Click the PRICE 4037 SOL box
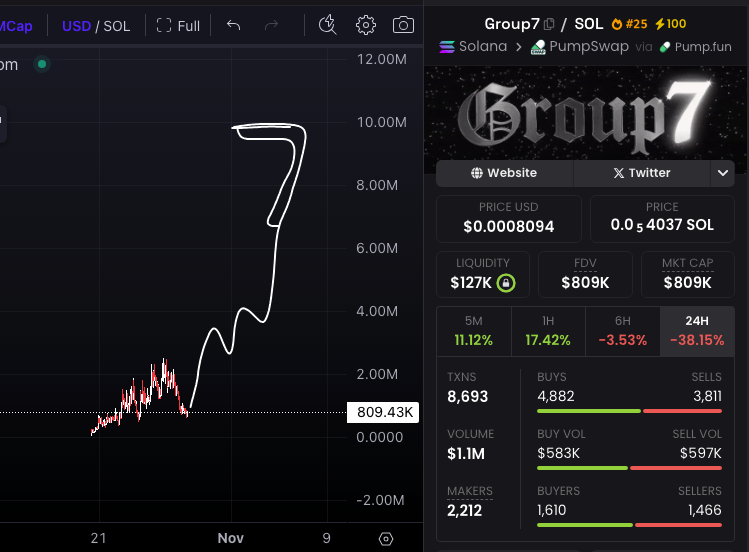Image resolution: width=749 pixels, height=552 pixels. coord(662,219)
